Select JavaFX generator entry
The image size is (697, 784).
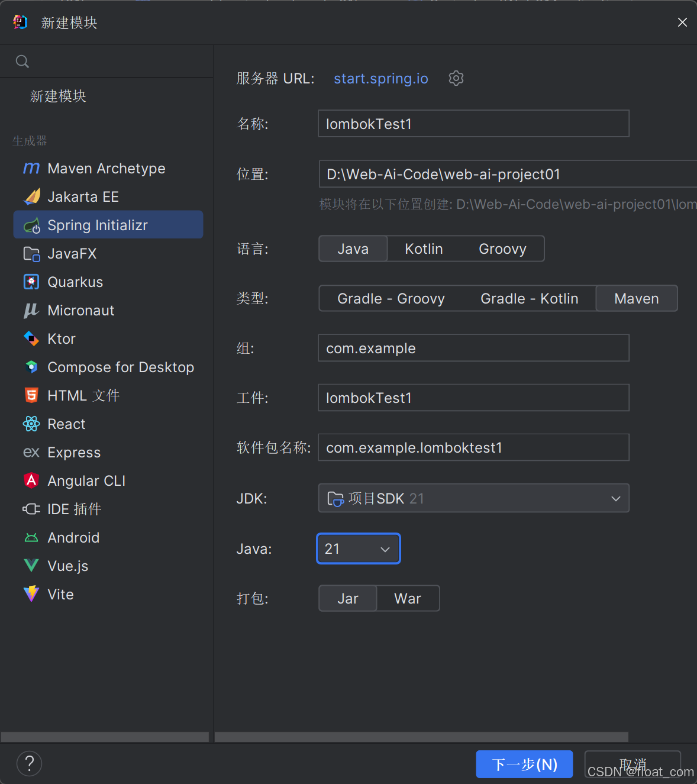(108, 254)
